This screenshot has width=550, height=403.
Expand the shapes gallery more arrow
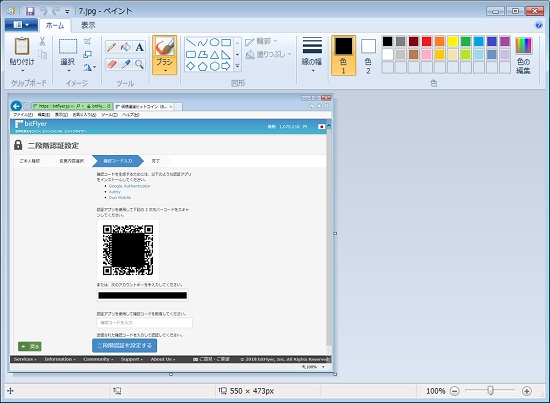[237, 66]
